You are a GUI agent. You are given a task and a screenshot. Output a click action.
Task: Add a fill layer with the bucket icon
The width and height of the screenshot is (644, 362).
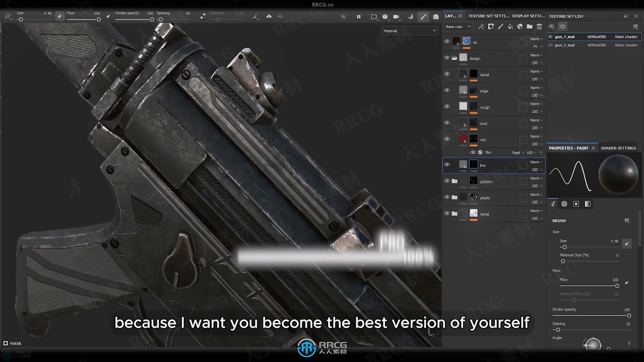(510, 27)
